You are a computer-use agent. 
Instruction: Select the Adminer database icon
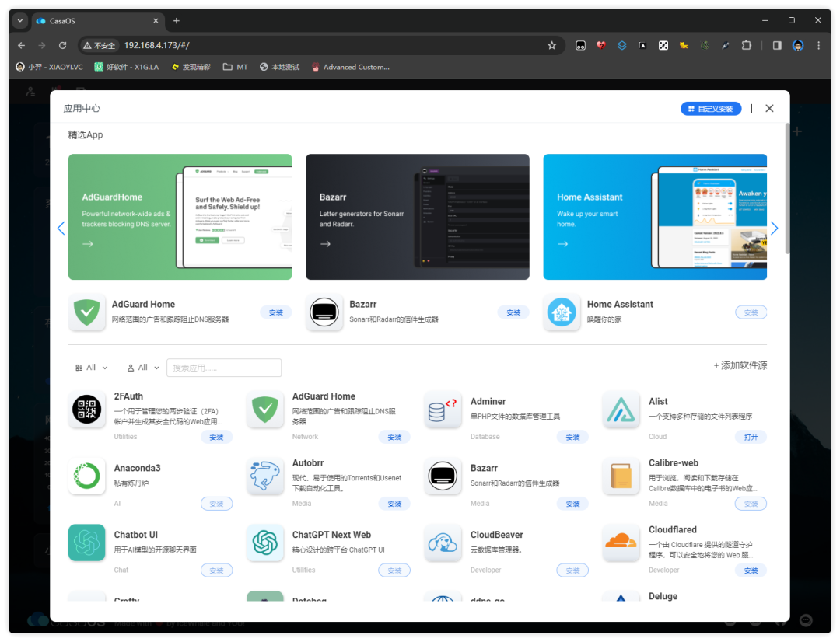coord(443,410)
